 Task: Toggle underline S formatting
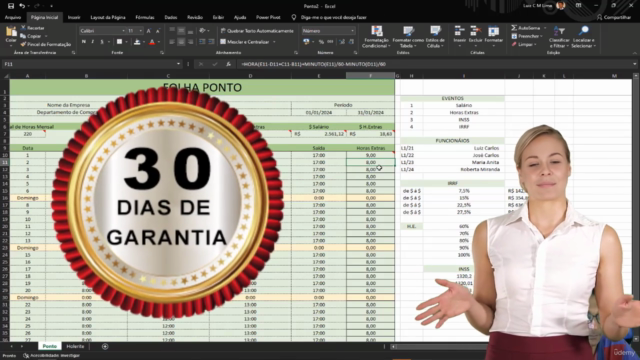[102, 42]
